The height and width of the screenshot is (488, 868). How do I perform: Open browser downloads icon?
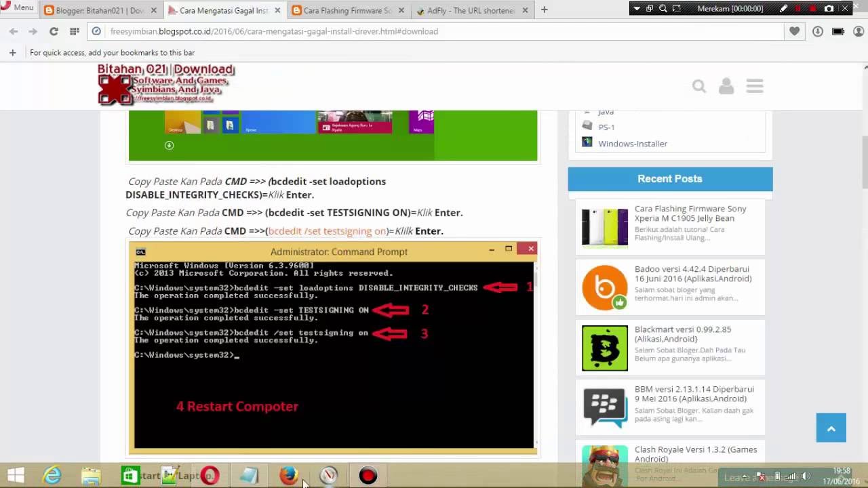pyautogui.click(x=818, y=31)
